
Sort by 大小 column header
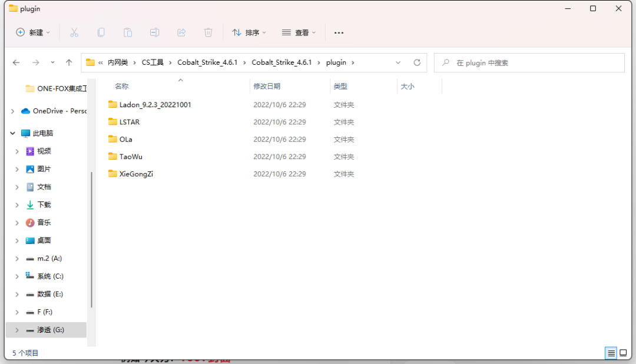tap(408, 86)
